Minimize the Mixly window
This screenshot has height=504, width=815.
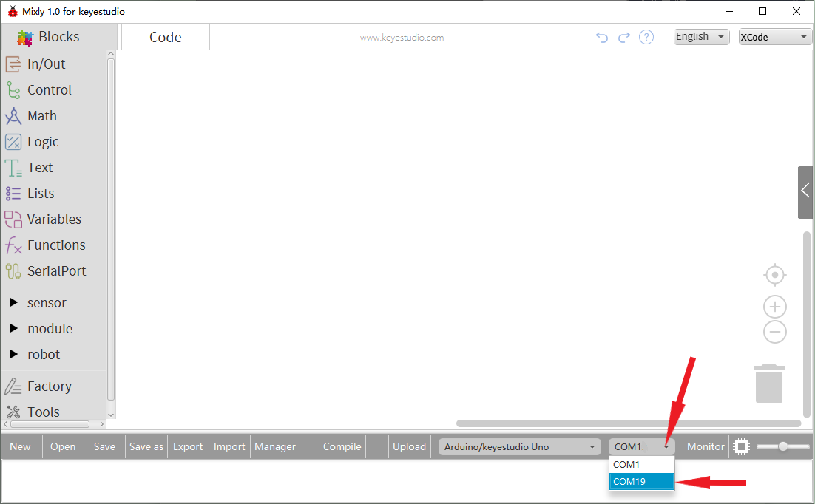coord(729,11)
